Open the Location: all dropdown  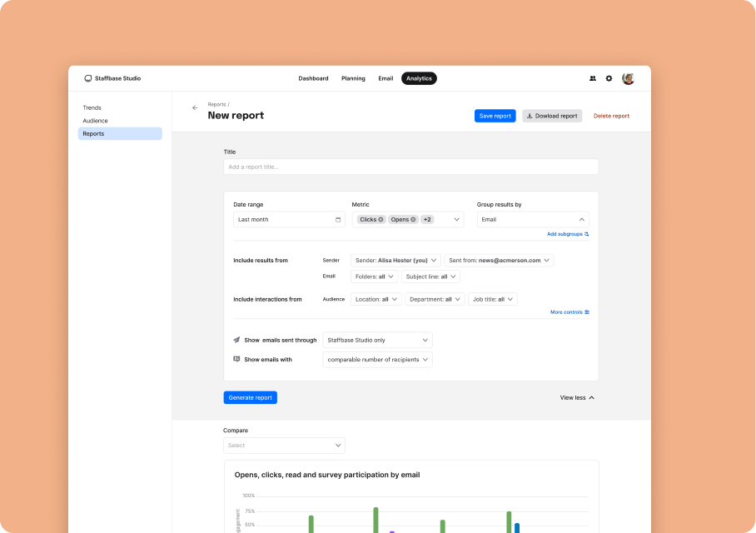[x=376, y=299]
